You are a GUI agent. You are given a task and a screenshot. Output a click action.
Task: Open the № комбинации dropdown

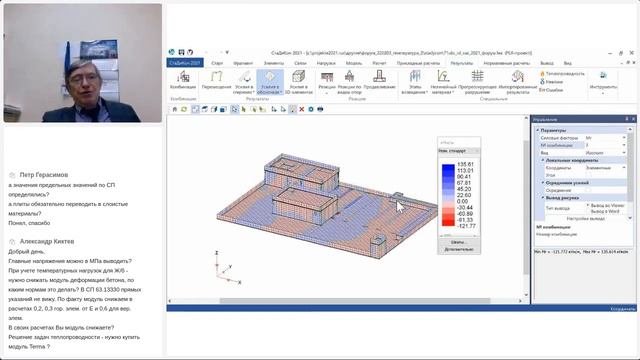point(624,145)
